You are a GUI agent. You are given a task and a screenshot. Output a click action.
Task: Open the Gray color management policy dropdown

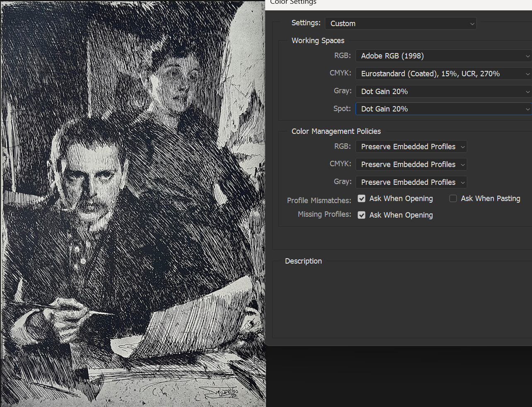(x=411, y=182)
